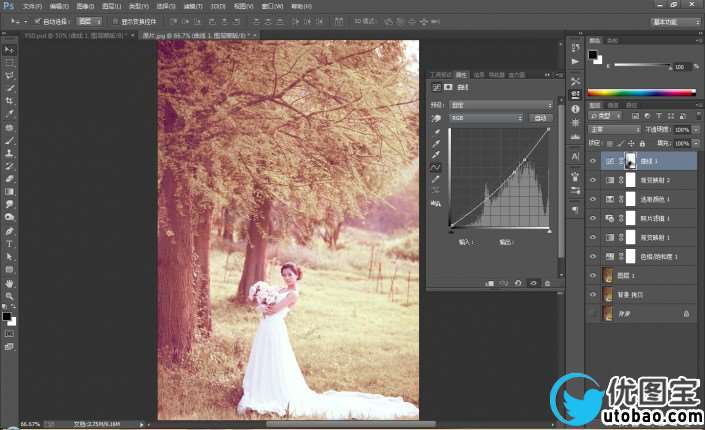Image resolution: width=705 pixels, height=430 pixels.
Task: Toggle Quick Mask mode in toolbox
Action: 9,334
